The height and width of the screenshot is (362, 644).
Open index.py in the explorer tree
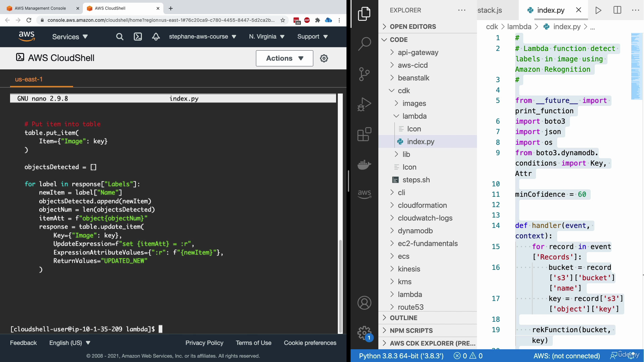pos(428,141)
